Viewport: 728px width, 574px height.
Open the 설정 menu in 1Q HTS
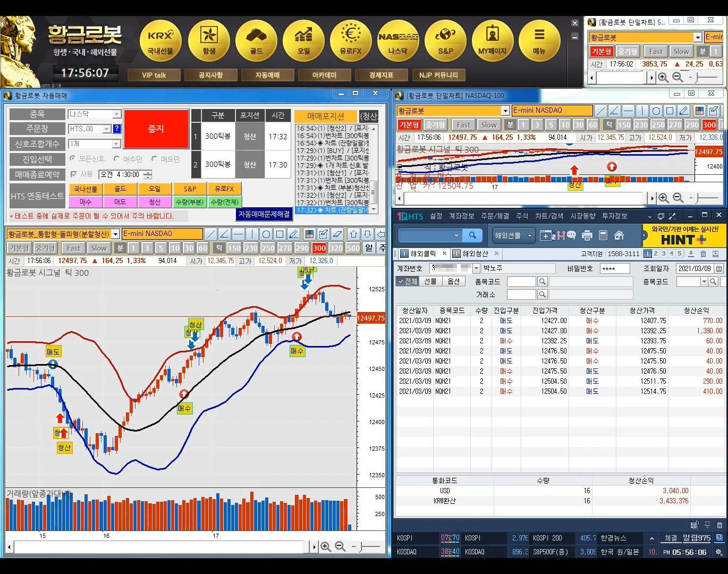pyautogui.click(x=436, y=216)
